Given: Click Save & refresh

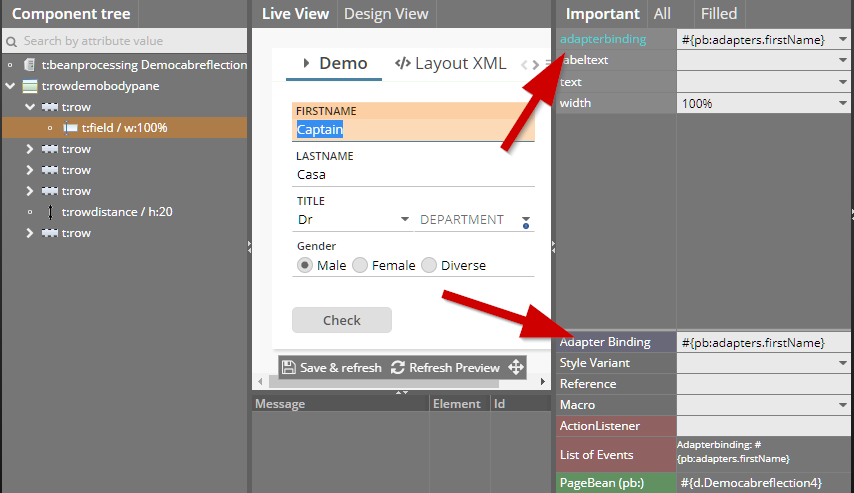Looking at the screenshot, I should point(331,367).
